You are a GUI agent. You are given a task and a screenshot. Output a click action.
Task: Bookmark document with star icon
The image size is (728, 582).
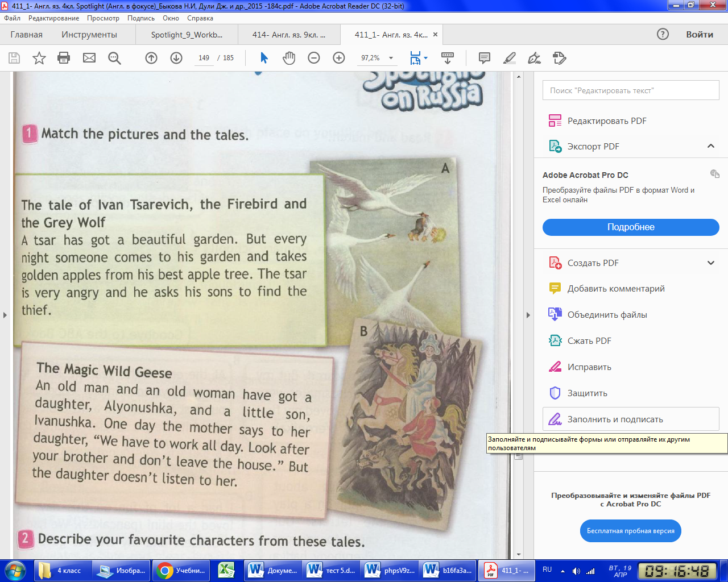point(39,58)
